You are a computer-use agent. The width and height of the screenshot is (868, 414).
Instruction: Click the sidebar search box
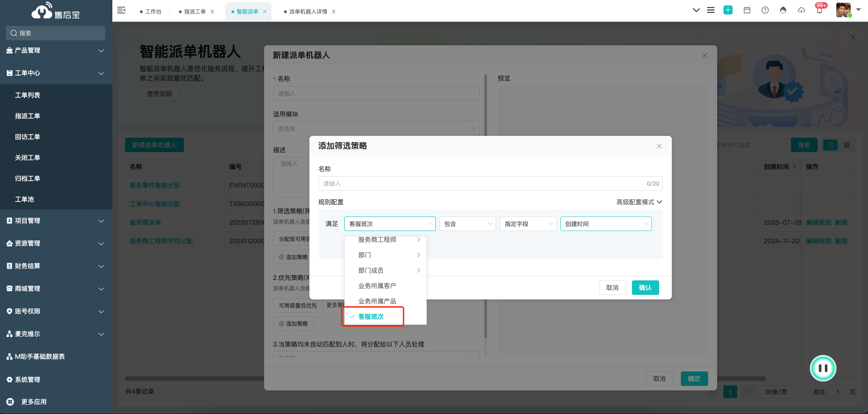coord(56,33)
